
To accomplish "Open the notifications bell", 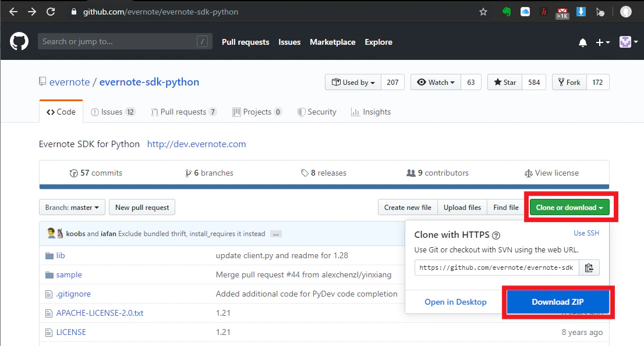I will click(582, 42).
